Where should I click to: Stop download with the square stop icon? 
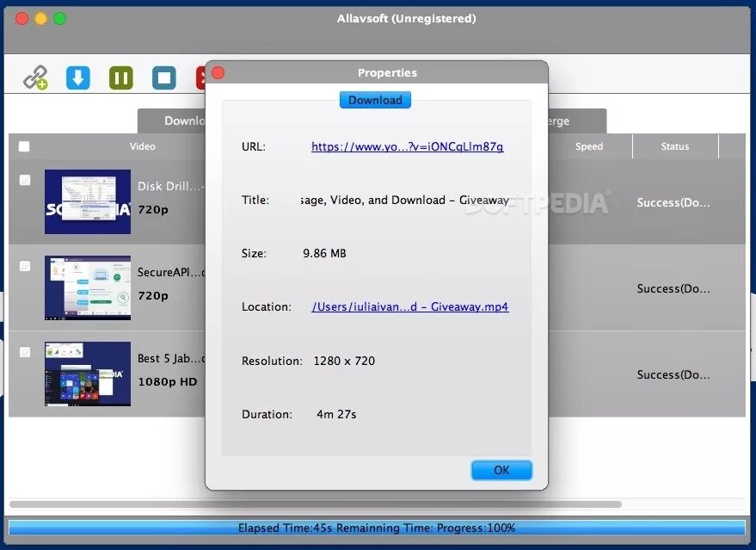point(164,77)
